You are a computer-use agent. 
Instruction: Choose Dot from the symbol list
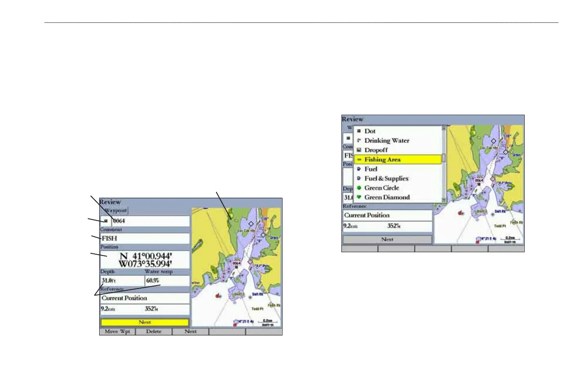[398, 131]
